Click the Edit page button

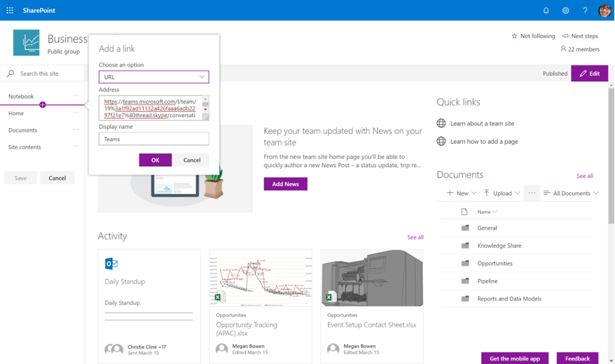(590, 74)
